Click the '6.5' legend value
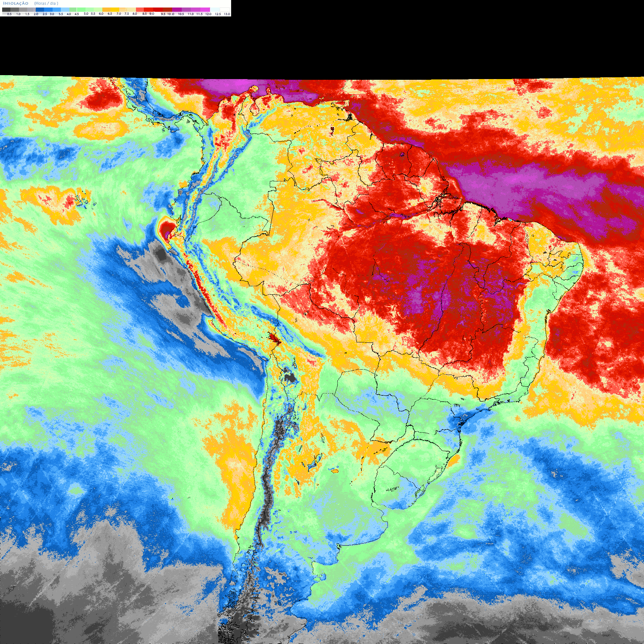Viewport: 644px width, 644px height. click(109, 14)
